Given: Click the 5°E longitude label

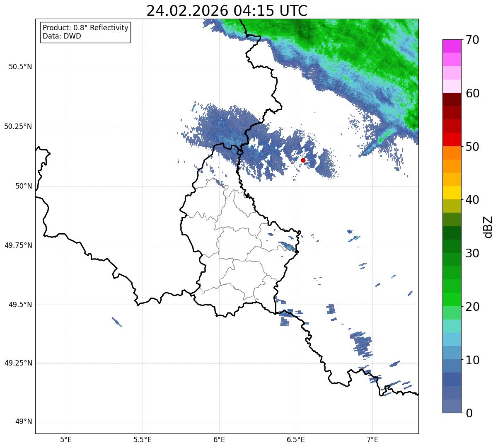Looking at the screenshot, I should 66,439.
